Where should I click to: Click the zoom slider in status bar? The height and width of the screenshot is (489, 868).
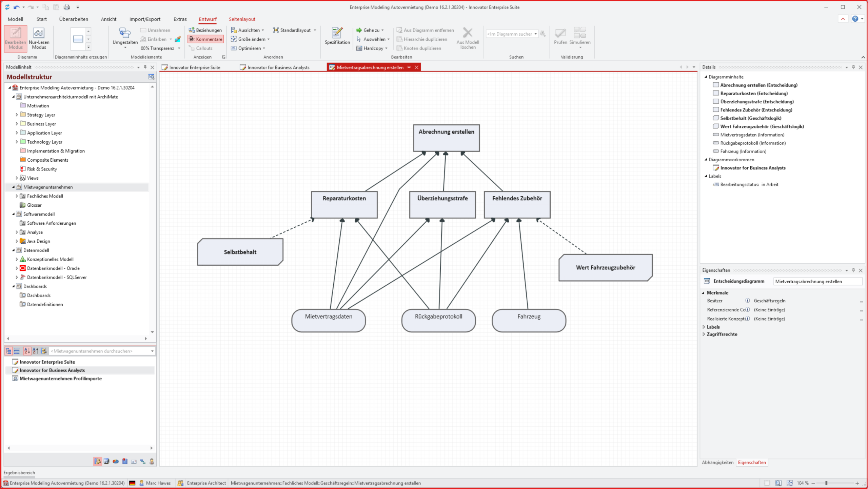[x=826, y=483]
